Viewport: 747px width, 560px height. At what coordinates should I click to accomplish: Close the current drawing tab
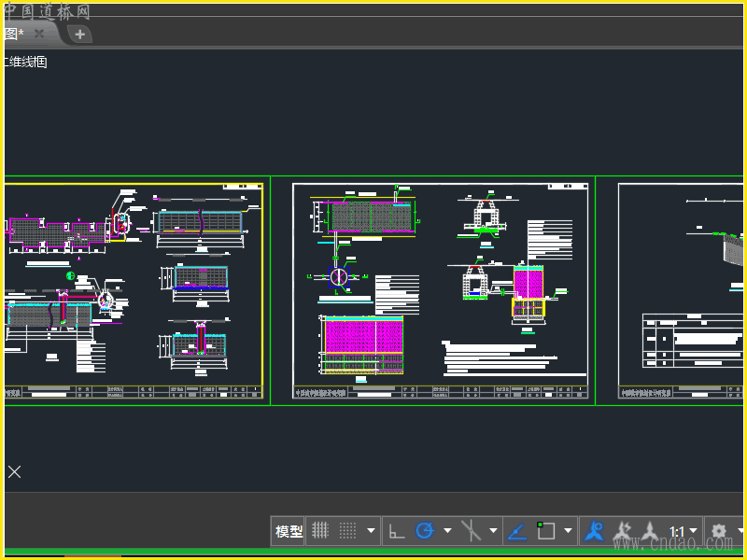click(x=39, y=34)
